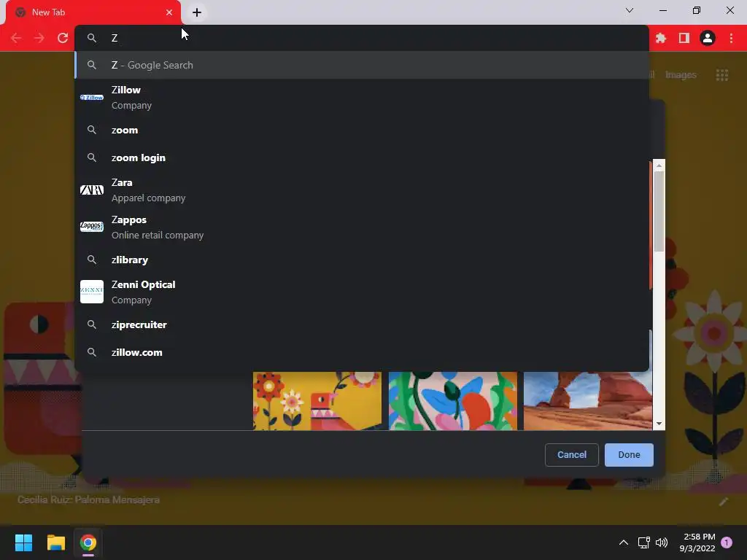Viewport: 747px width, 560px height.
Task: Open the Extensions puzzle icon
Action: pyautogui.click(x=661, y=38)
